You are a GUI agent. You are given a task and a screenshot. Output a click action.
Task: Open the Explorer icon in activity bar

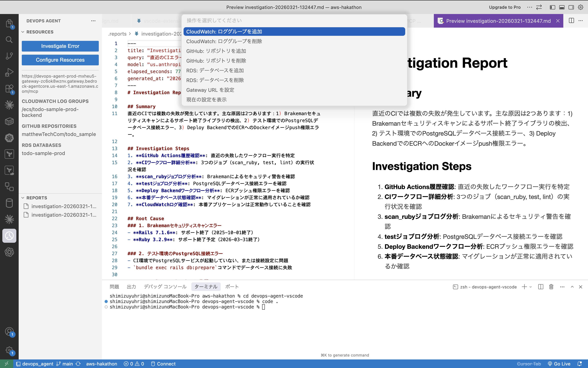(x=9, y=23)
